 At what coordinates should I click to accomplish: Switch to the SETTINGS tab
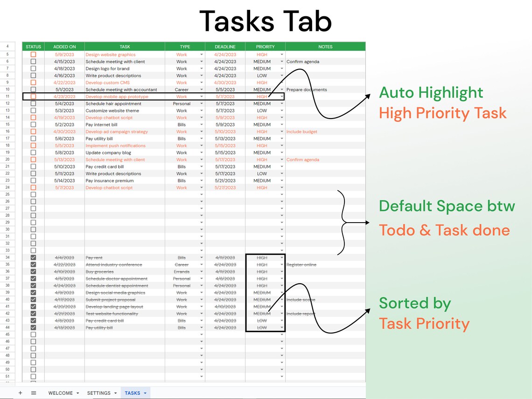pos(98,392)
